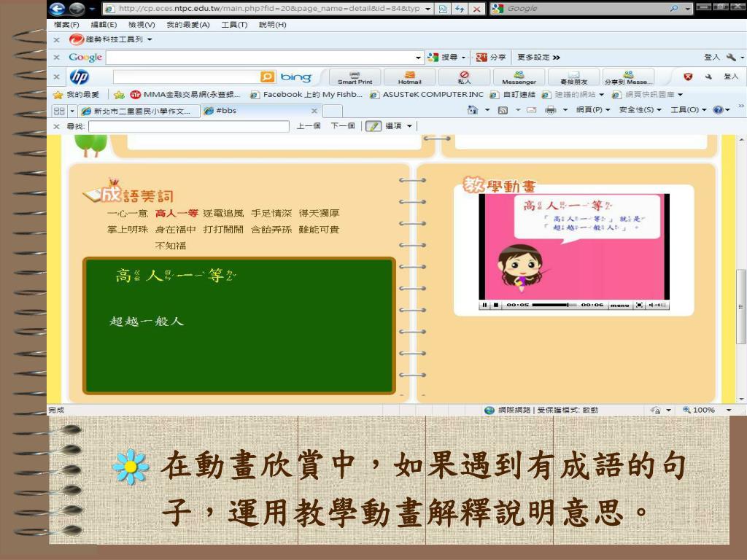Expand the 安全性(S) menu dropdown
Viewport: 747px width, 560px height.
(x=659, y=110)
